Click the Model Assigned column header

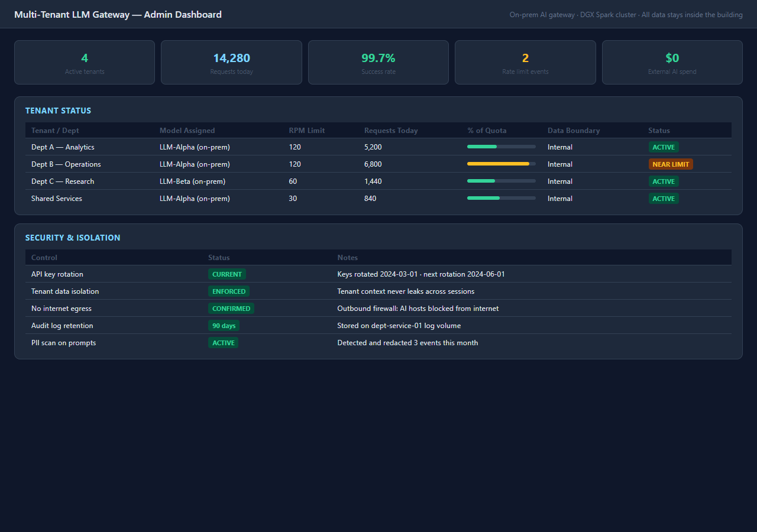pyautogui.click(x=187, y=131)
